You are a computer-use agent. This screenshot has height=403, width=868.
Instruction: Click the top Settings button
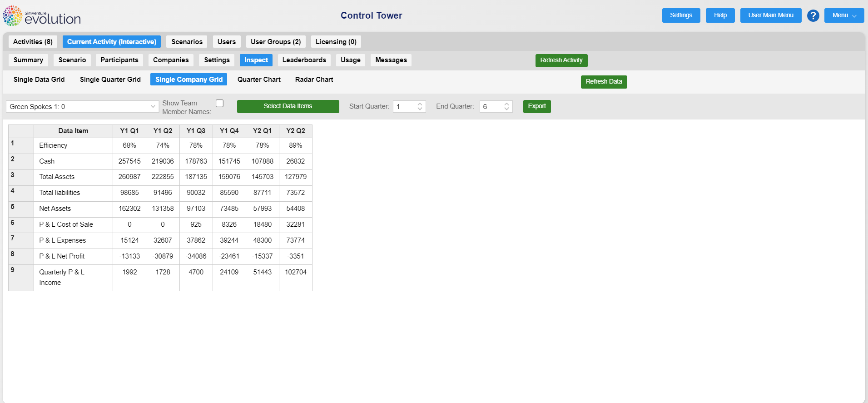(x=681, y=15)
